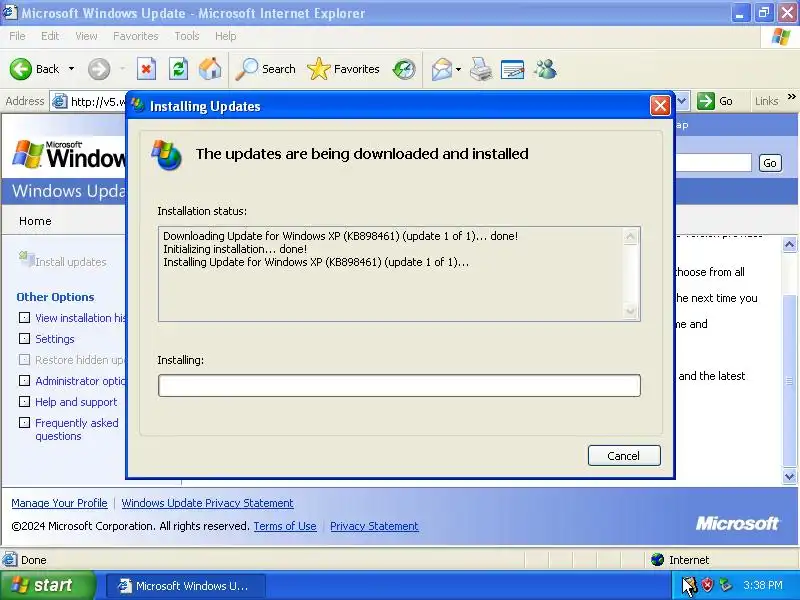Click the Help and support link

[x=76, y=402]
